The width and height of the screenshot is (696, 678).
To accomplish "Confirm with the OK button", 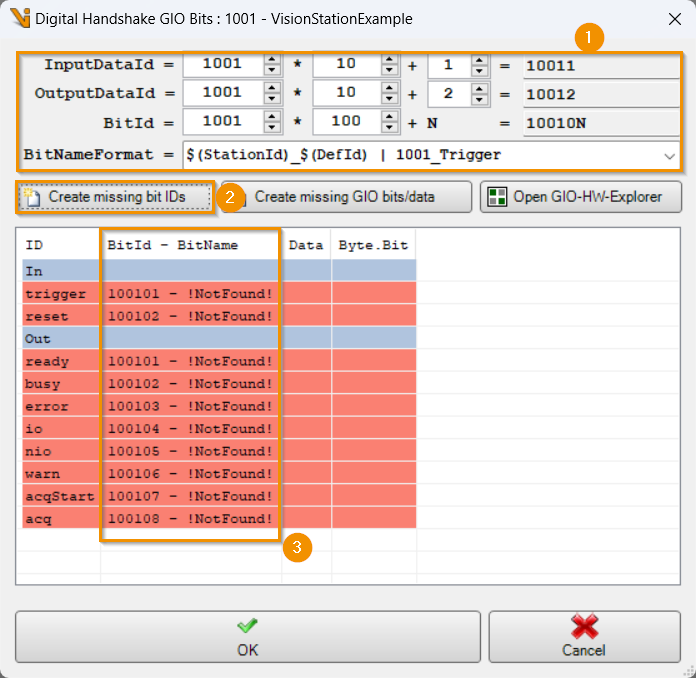I will click(x=248, y=637).
